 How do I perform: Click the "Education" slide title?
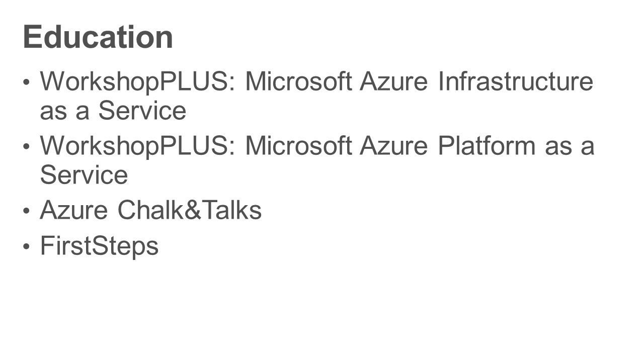coord(98,37)
